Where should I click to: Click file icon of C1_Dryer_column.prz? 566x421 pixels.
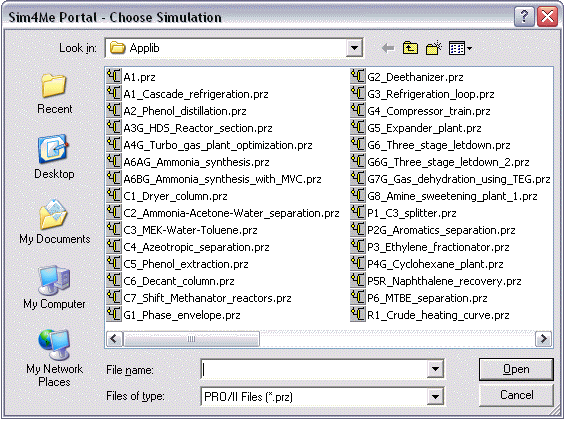click(x=114, y=195)
